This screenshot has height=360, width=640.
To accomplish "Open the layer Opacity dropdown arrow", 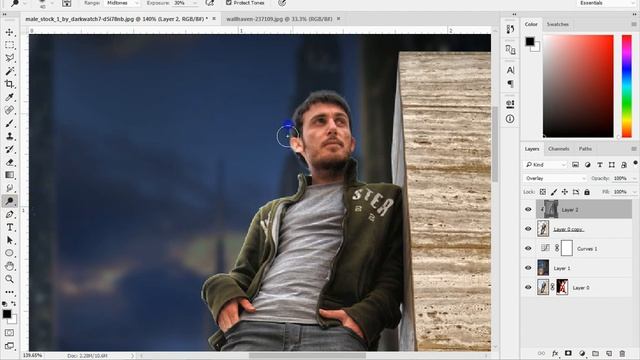I will [634, 178].
